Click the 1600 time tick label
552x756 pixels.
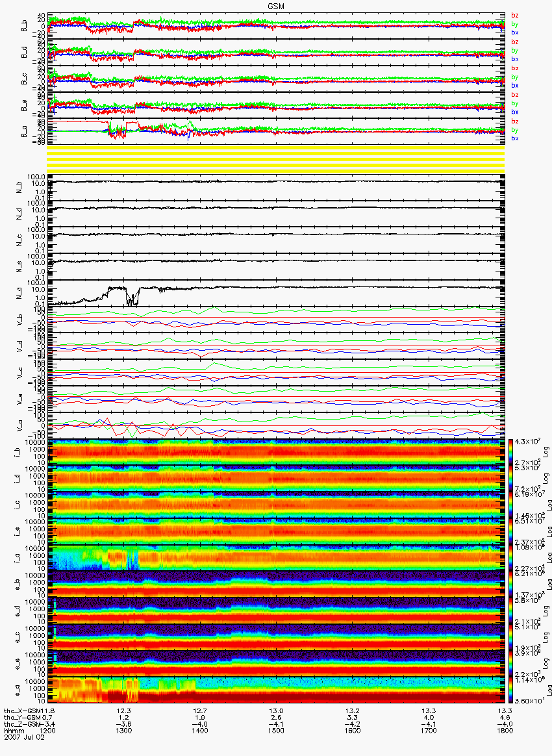353,731
